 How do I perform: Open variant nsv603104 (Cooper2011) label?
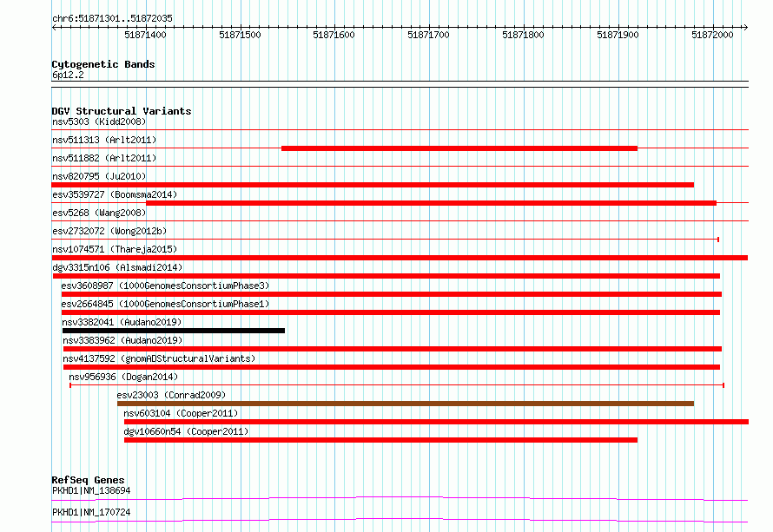point(181,413)
